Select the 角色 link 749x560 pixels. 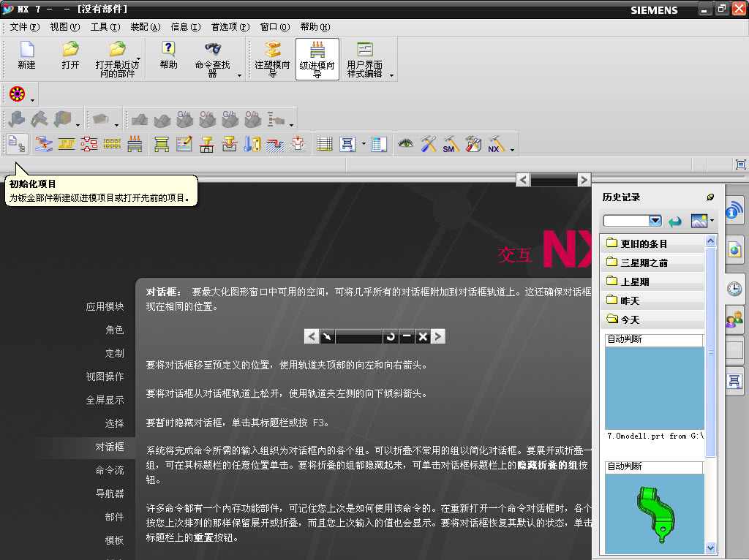115,330
